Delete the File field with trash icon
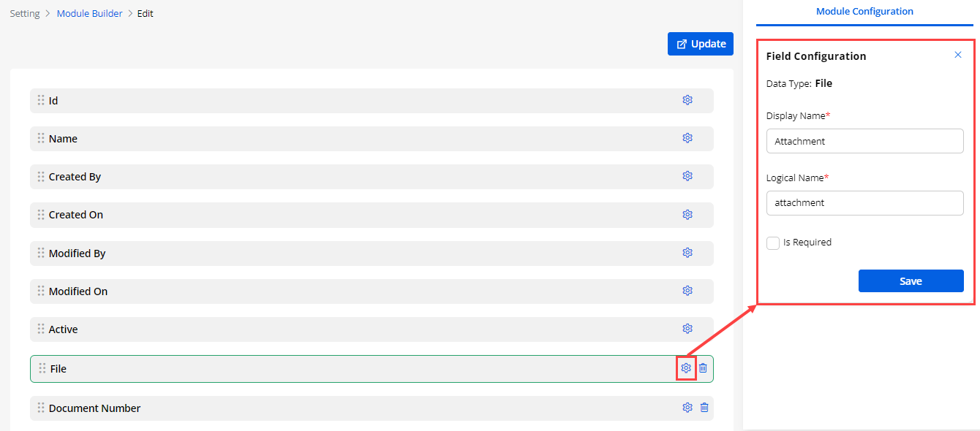The width and height of the screenshot is (980, 431). point(703,368)
